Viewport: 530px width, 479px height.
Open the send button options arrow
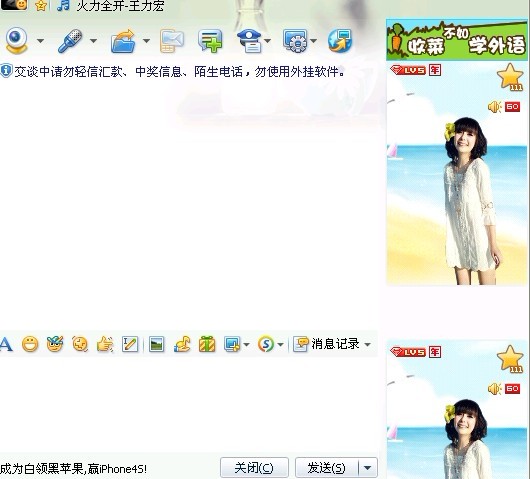click(368, 468)
